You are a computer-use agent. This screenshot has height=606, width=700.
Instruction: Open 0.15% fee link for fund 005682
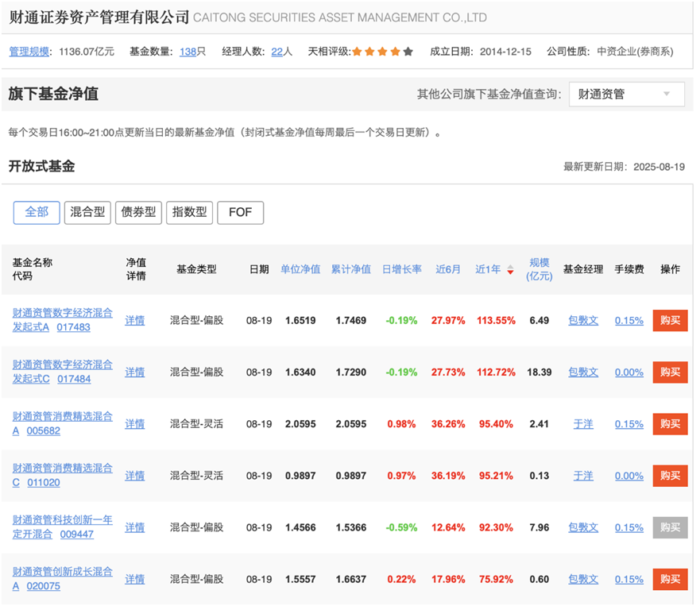click(629, 424)
